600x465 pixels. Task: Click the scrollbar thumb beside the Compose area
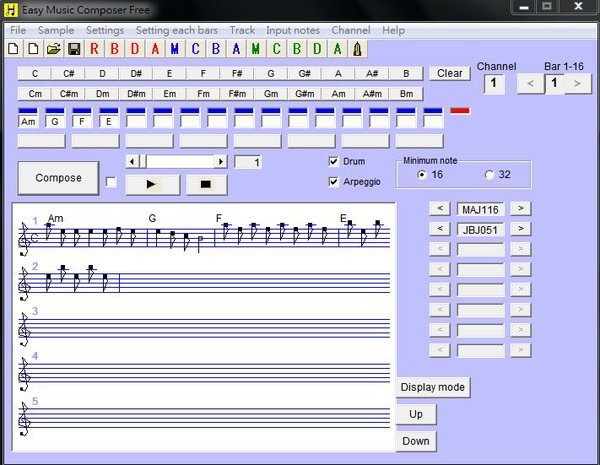point(142,162)
